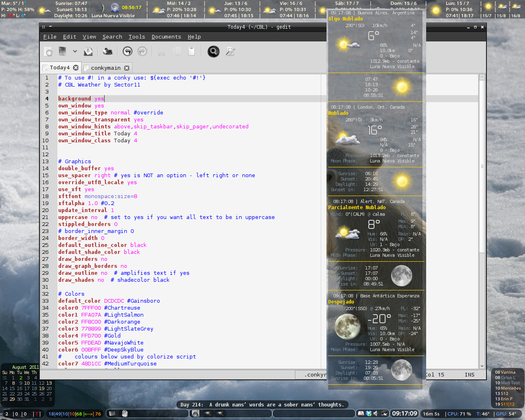Open the Documents menu

click(166, 37)
